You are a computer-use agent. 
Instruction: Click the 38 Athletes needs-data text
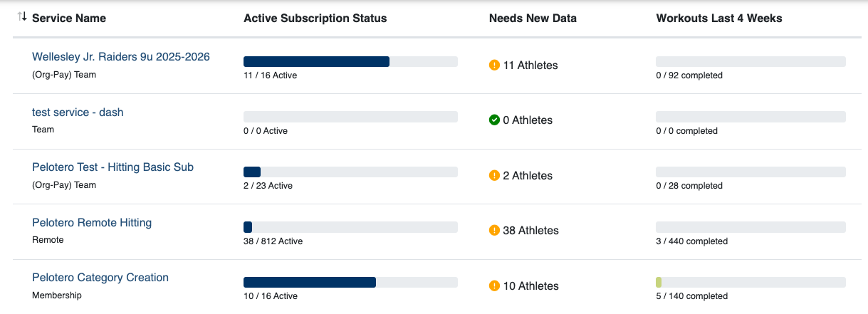point(531,231)
